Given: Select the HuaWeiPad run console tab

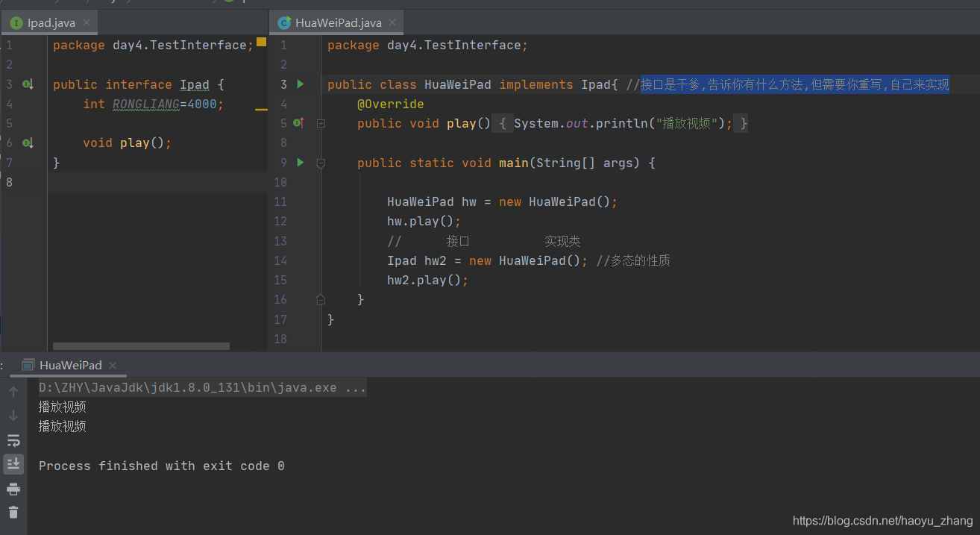Looking at the screenshot, I should point(70,365).
